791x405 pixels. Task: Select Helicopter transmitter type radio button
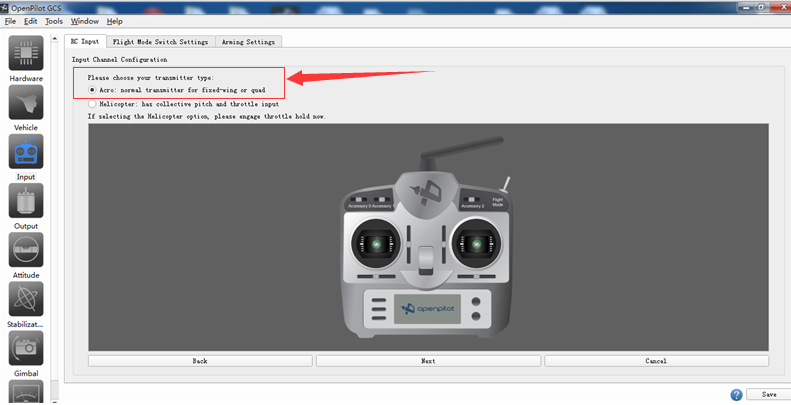(92, 104)
